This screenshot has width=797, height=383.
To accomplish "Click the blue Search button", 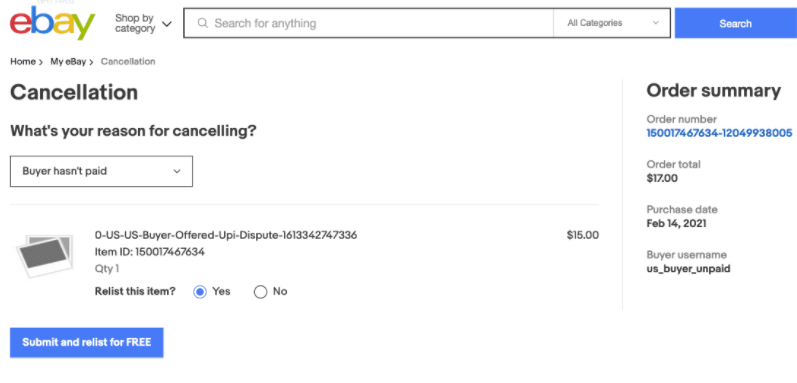I will tap(735, 23).
